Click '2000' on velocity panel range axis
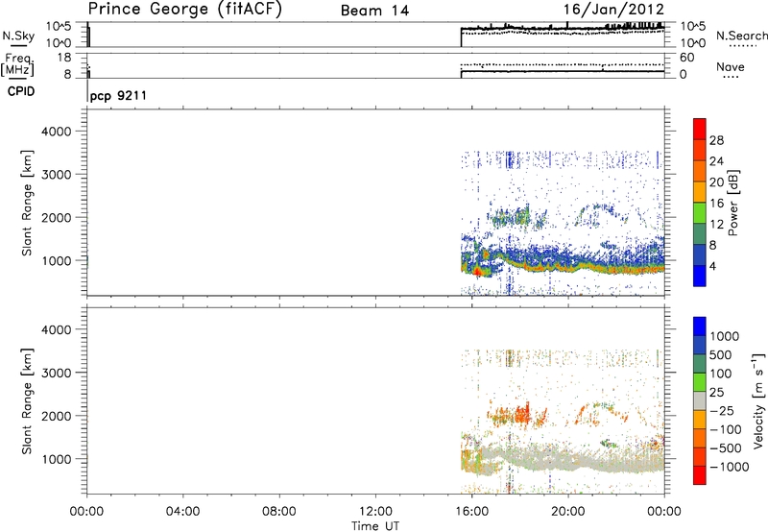This screenshot has height=532, width=768. coord(56,416)
